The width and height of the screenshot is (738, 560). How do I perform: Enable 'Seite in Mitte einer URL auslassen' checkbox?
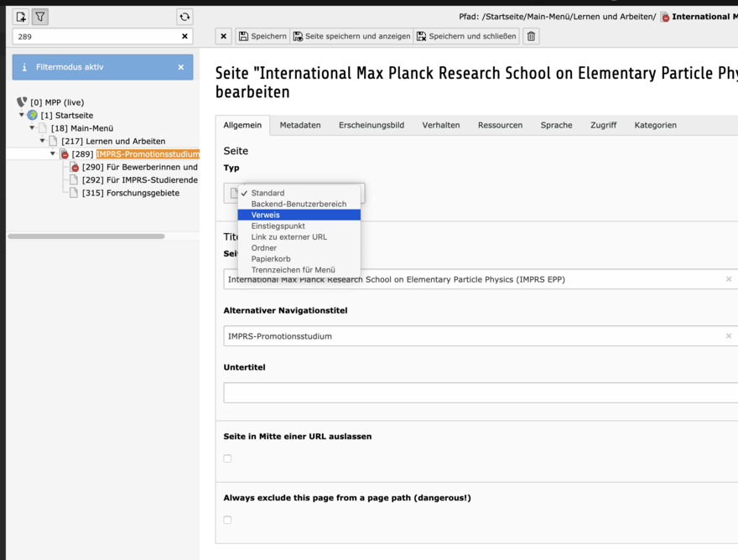228,459
